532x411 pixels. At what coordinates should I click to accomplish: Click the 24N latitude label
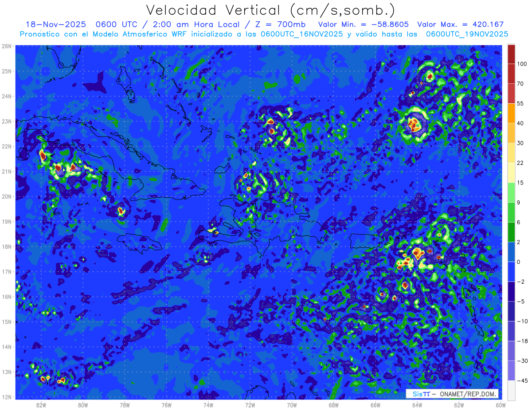[7, 96]
